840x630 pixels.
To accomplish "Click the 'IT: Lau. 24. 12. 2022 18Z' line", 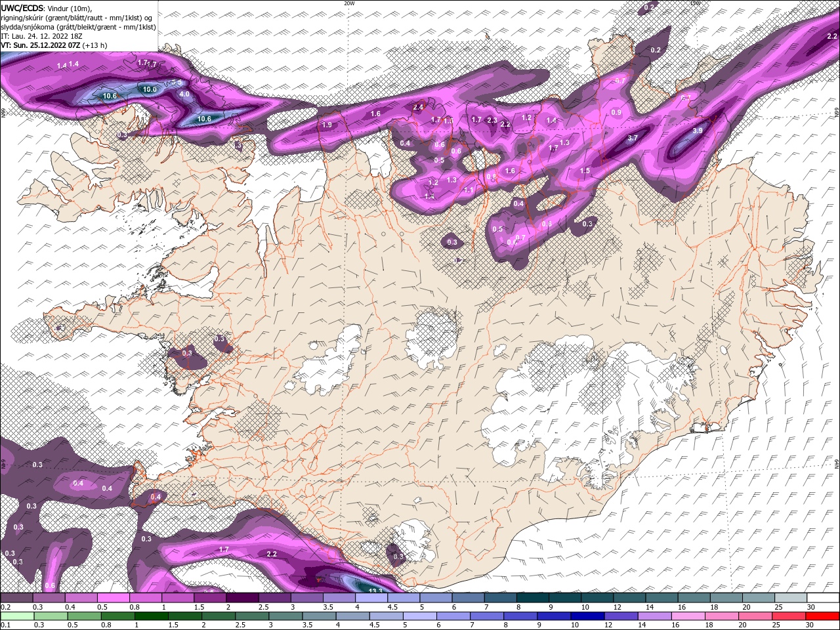I will 41,36.
